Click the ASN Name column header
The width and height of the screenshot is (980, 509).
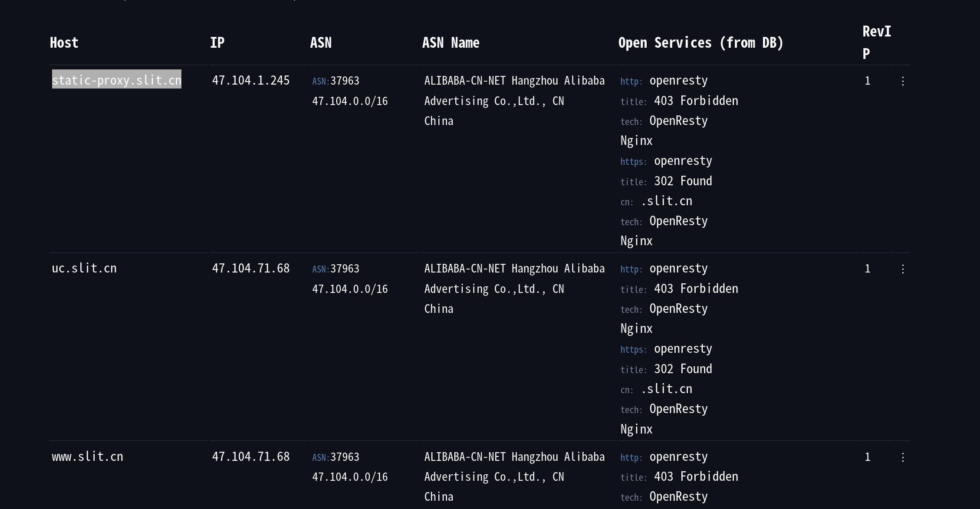[x=451, y=43]
